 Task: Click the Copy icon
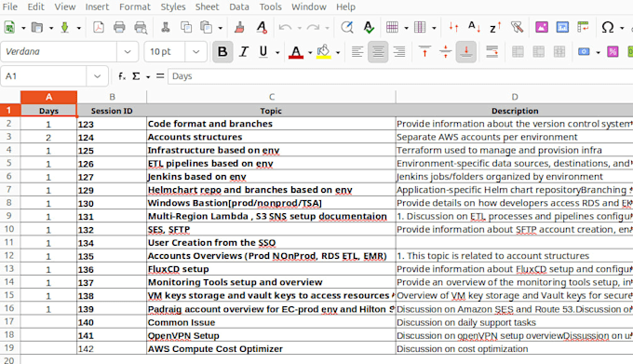(x=186, y=27)
